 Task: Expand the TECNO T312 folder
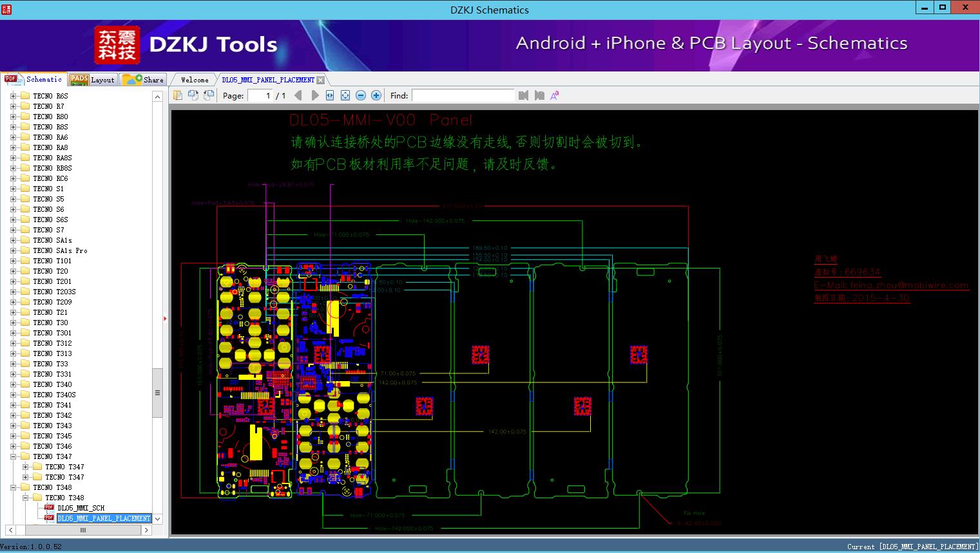(x=14, y=343)
